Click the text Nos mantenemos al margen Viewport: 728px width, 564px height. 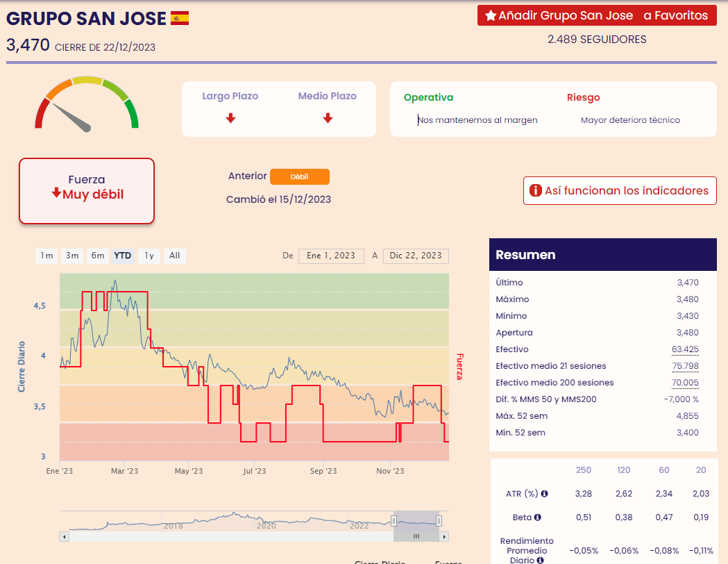477,120
